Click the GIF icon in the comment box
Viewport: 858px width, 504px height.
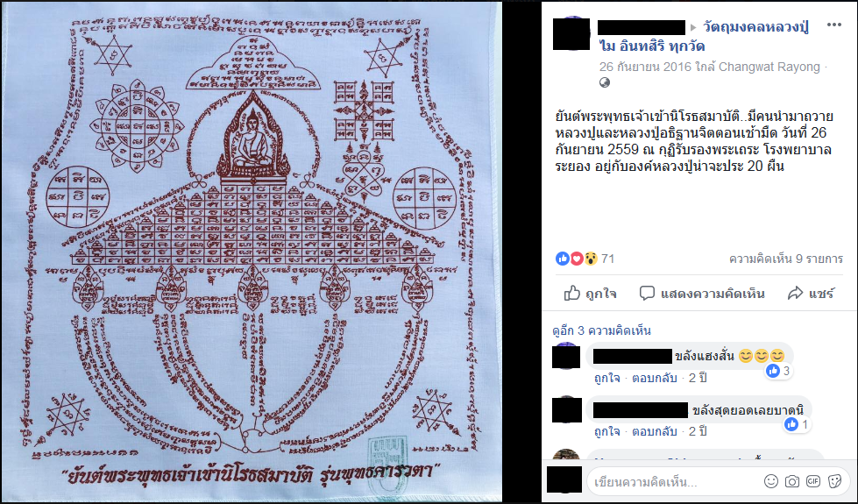pos(813,481)
